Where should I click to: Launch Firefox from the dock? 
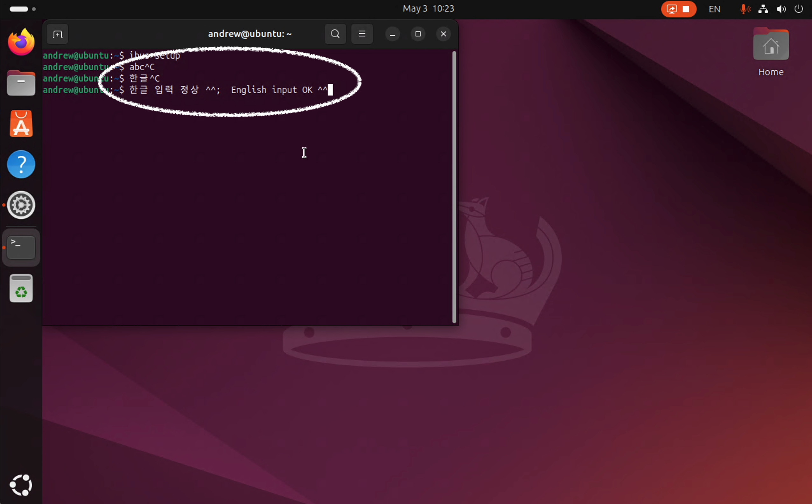[21, 42]
